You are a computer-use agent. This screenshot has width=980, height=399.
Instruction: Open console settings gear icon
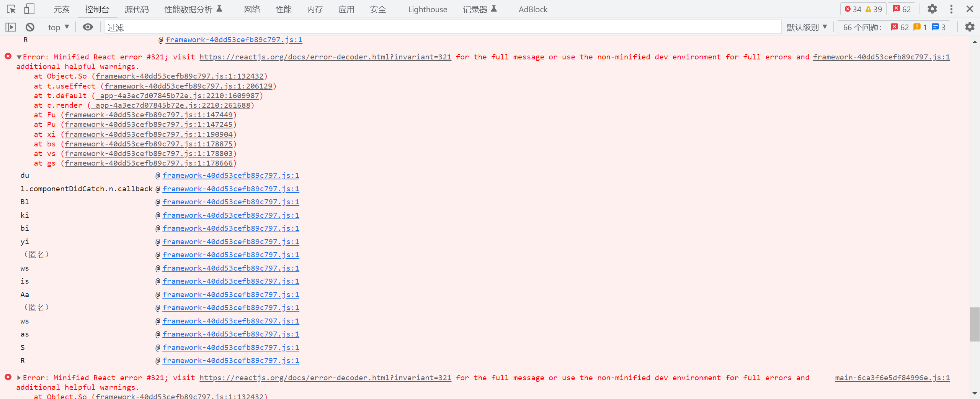click(x=970, y=27)
